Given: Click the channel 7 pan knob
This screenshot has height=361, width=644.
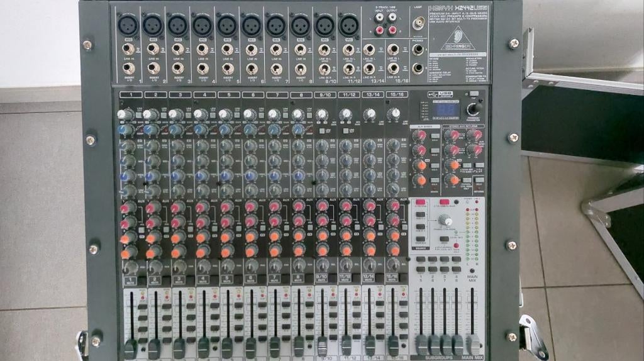Looking at the screenshot, I should (275, 265).
